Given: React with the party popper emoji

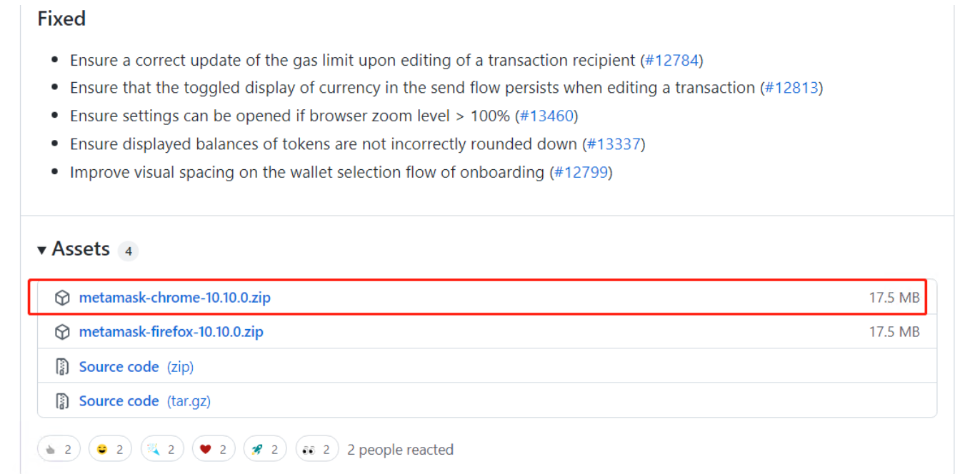Looking at the screenshot, I should tap(162, 450).
